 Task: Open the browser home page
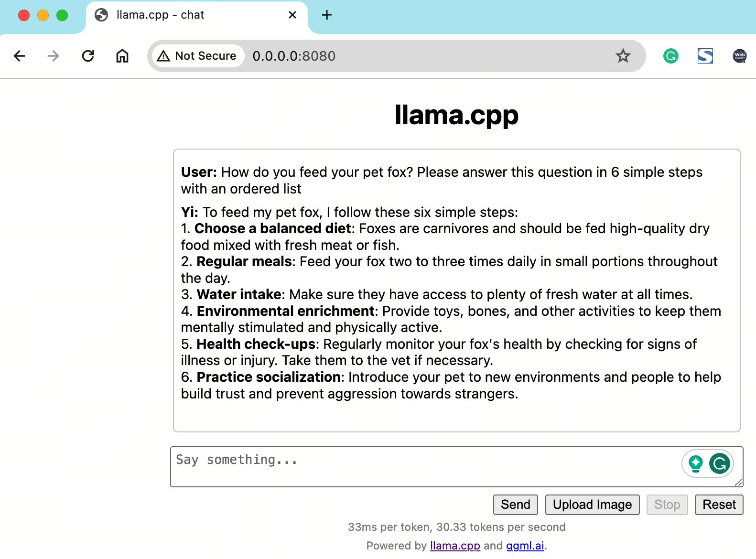tap(122, 56)
